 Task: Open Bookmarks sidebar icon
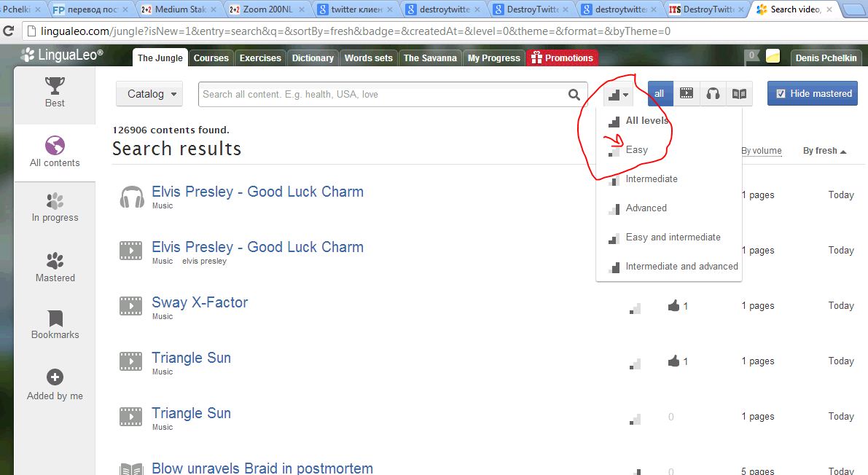55,318
